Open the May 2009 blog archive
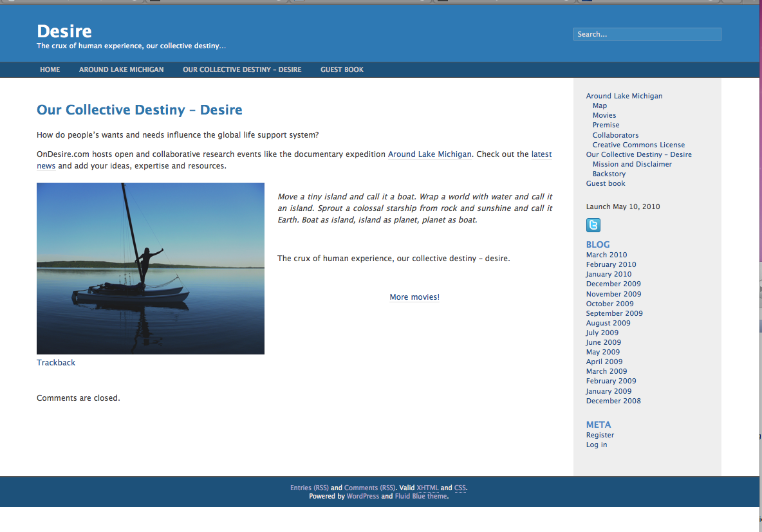The width and height of the screenshot is (762, 532). [602, 352]
